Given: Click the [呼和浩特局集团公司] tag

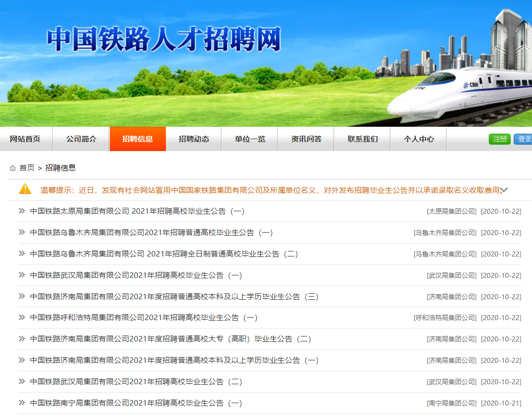Looking at the screenshot, I should click(x=445, y=318).
